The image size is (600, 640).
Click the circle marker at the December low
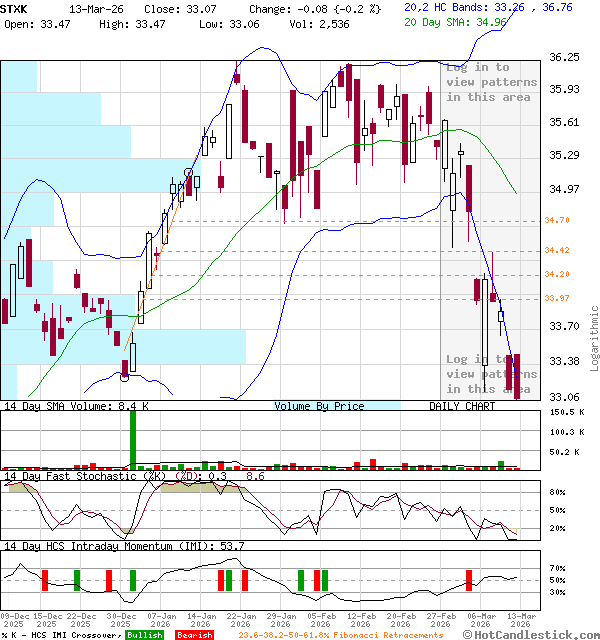click(125, 377)
